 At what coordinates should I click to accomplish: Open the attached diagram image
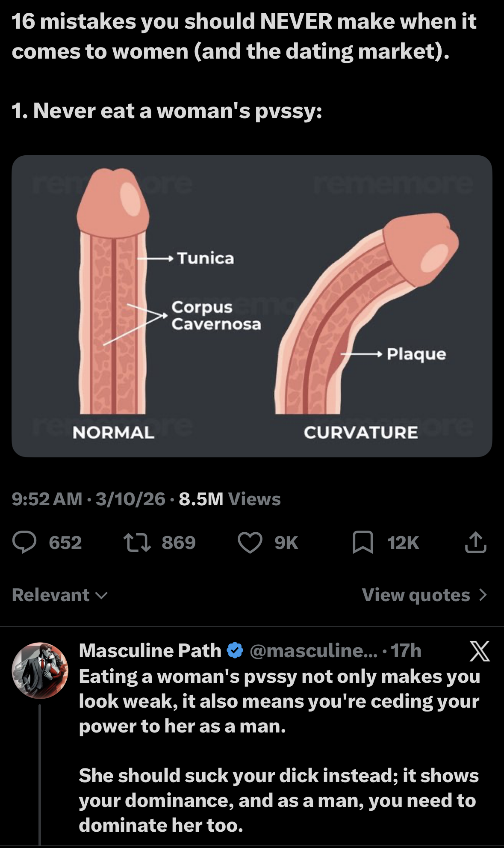(x=252, y=306)
